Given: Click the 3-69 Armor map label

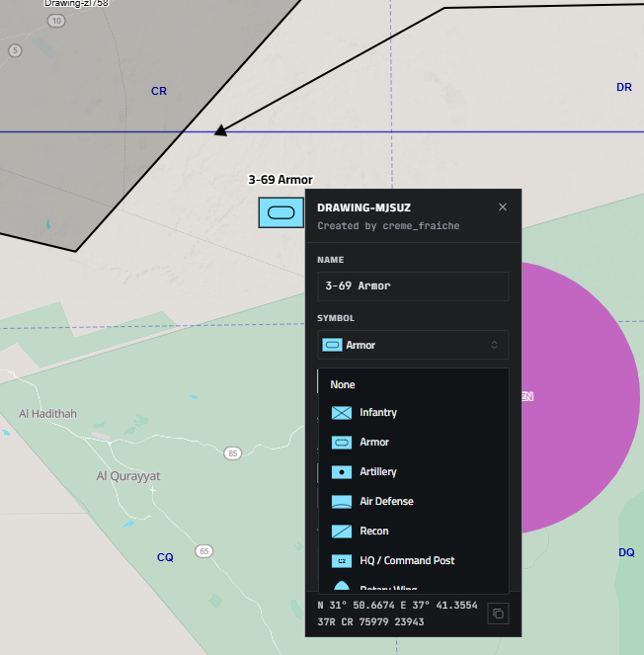Looking at the screenshot, I should pos(281,180).
